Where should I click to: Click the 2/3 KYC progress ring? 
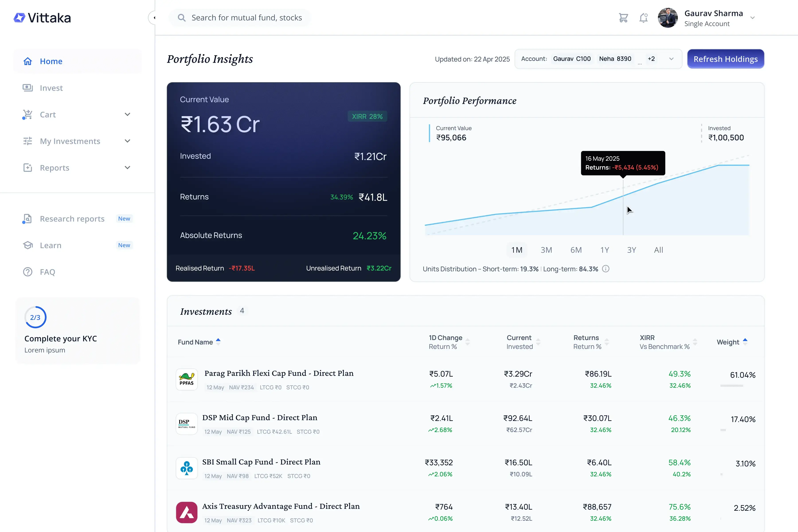[x=35, y=317]
